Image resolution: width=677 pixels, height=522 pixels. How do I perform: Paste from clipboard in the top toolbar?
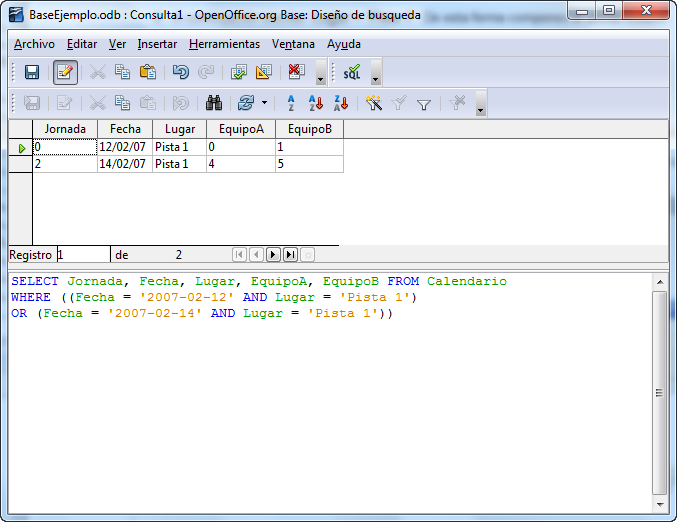click(x=148, y=72)
